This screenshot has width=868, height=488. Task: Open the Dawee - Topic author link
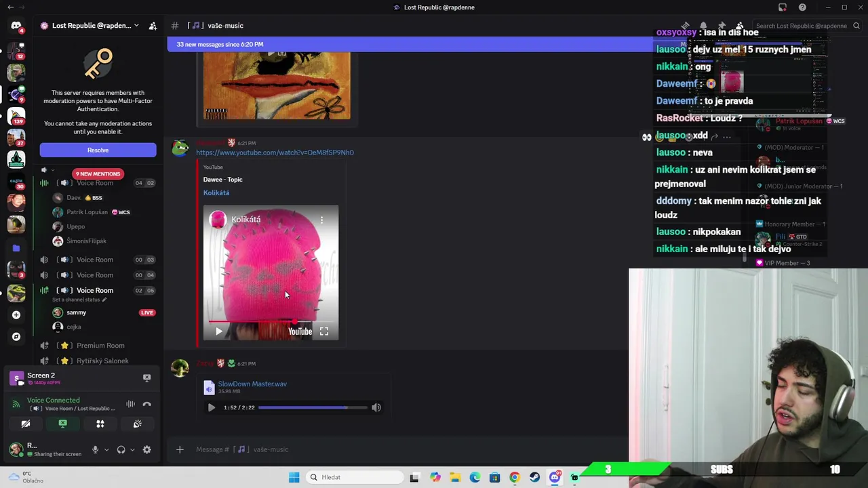pyautogui.click(x=222, y=180)
